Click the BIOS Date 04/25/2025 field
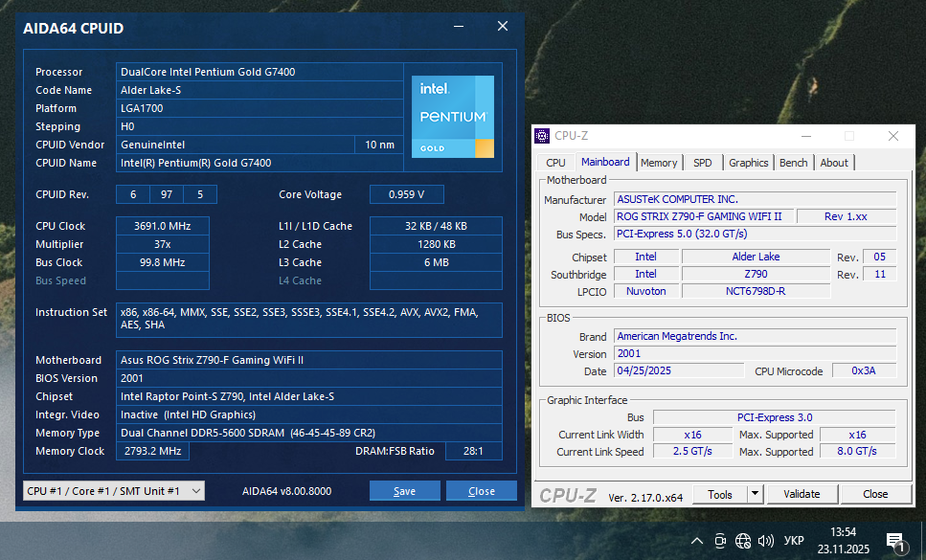Viewport: 926px width, 560px height. (x=679, y=370)
